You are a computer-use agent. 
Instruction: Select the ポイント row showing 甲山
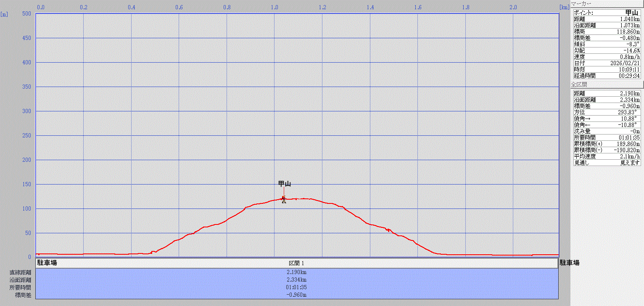(607, 13)
